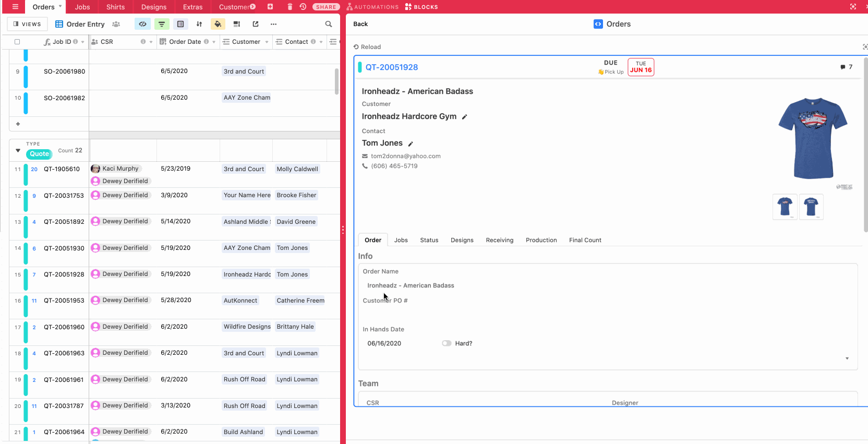
Task: Click the email envelope icon for tom2donna
Action: pos(365,156)
